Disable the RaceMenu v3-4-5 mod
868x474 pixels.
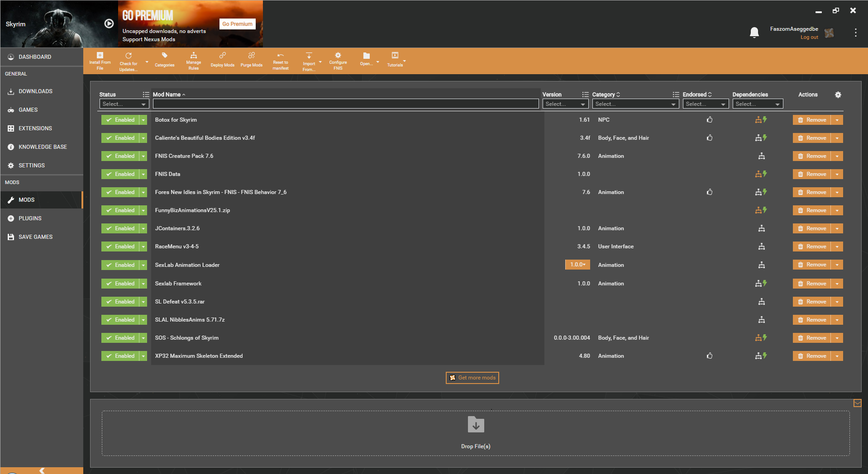click(120, 246)
